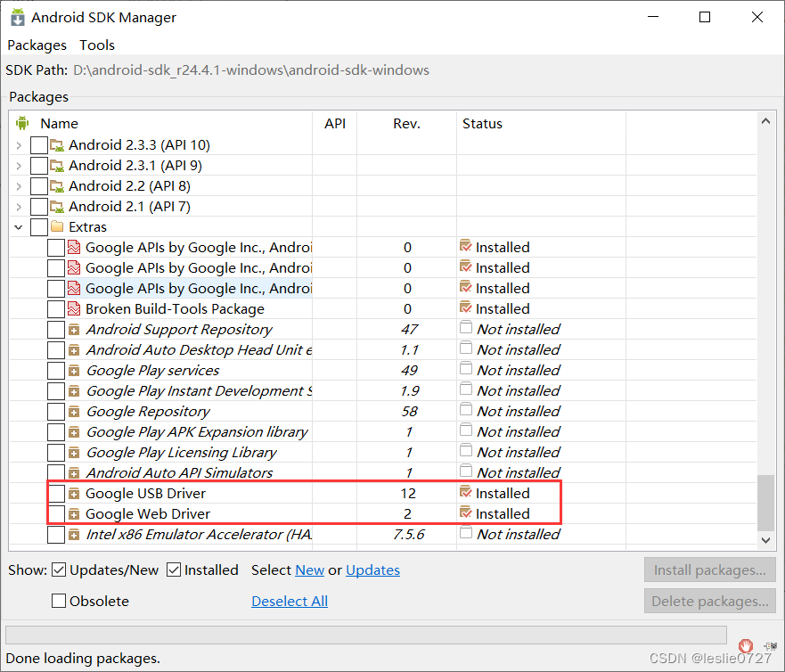
Task: Expand the Android 2.3.3 (API 10) node
Action: click(x=19, y=145)
